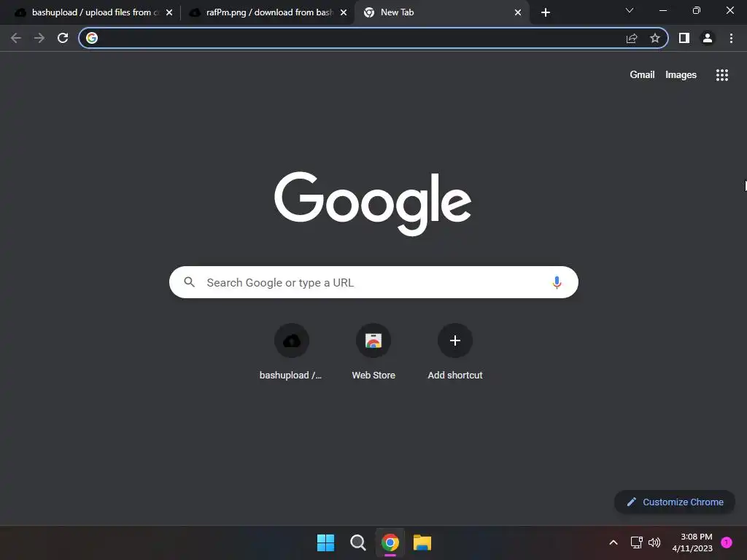Open notification center badge

click(727, 542)
